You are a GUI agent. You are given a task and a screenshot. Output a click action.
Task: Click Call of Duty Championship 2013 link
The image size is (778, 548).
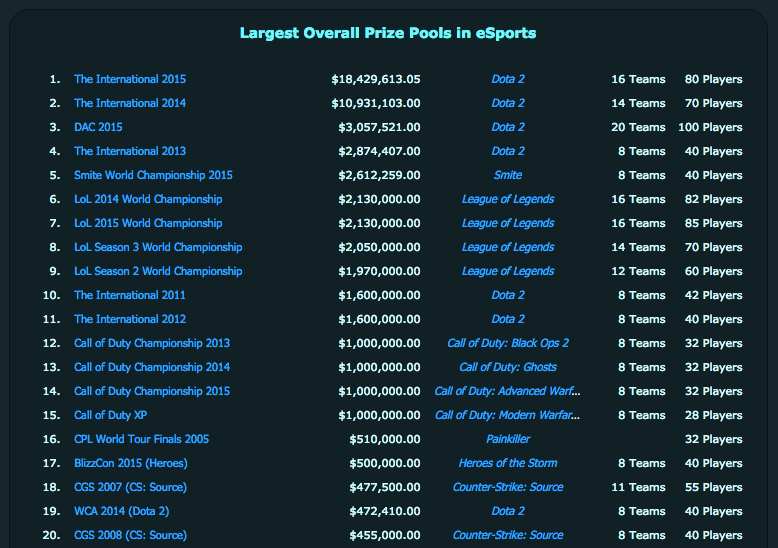(152, 343)
